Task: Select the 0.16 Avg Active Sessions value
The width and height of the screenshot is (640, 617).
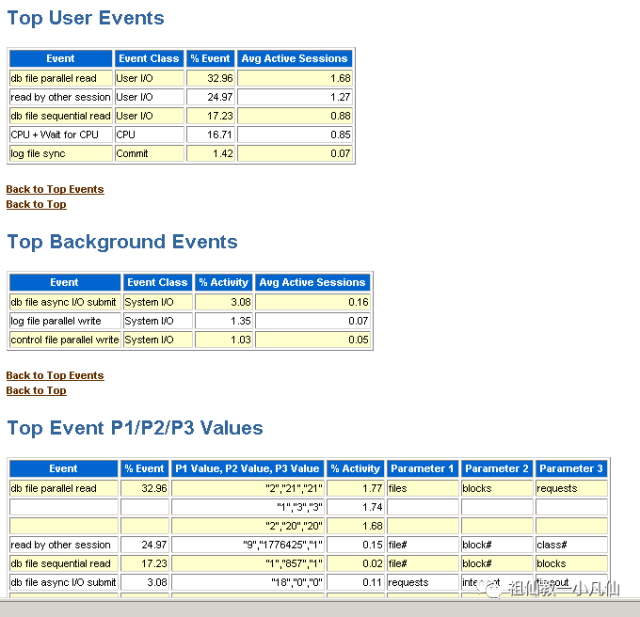Action: pyautogui.click(x=313, y=302)
